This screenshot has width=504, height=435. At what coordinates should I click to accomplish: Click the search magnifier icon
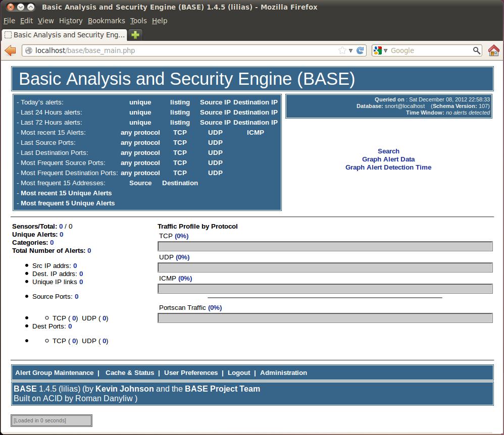pyautogui.click(x=477, y=50)
